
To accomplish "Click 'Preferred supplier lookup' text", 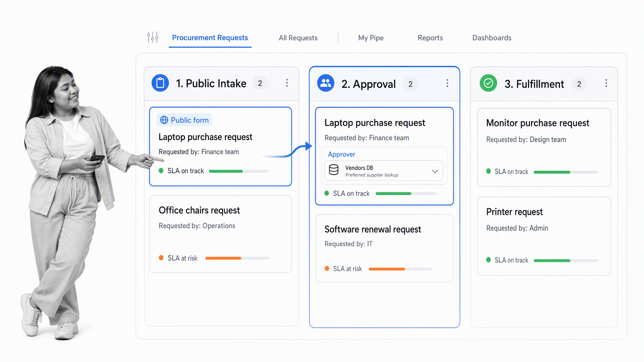I will pos(372,175).
